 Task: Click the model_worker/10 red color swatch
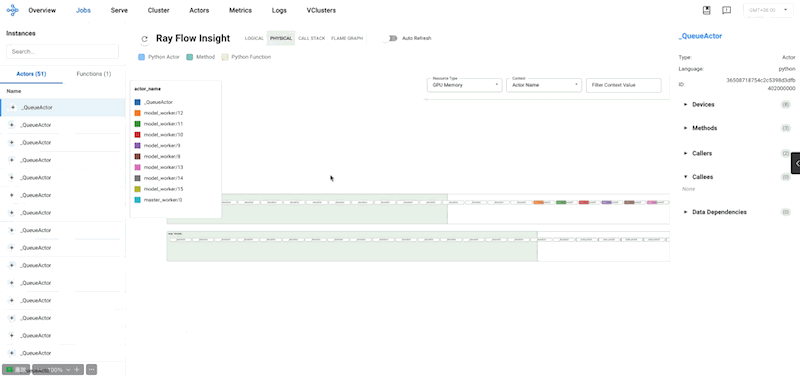137,135
